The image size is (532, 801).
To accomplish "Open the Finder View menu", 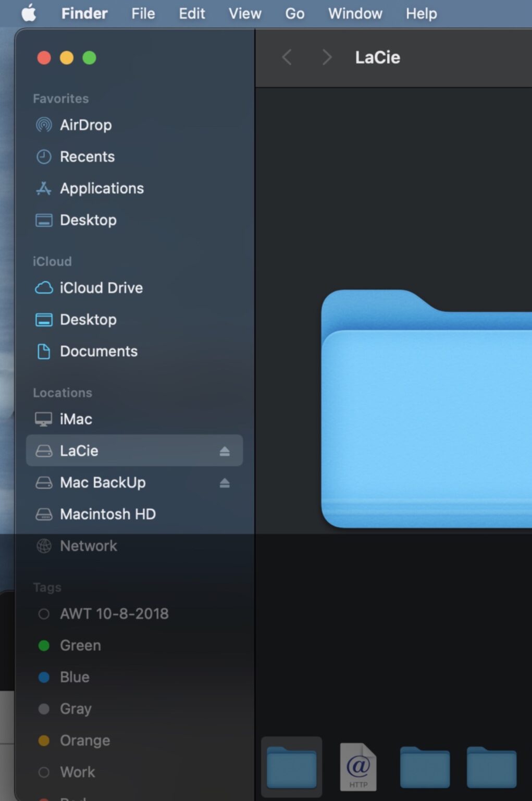I will click(244, 14).
